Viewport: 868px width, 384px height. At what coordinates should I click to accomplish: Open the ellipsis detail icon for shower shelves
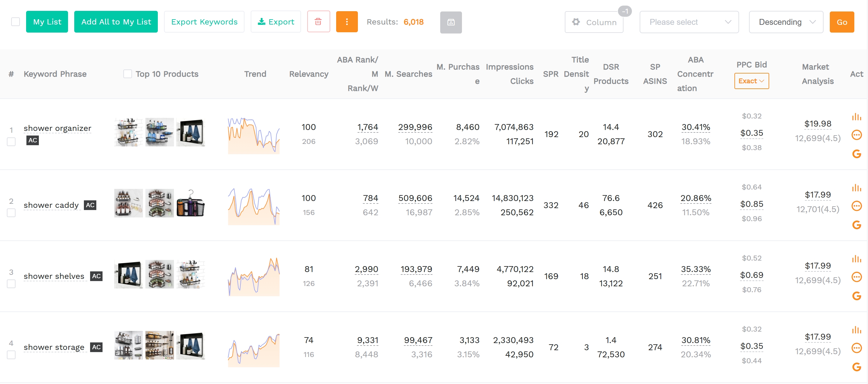857,277
